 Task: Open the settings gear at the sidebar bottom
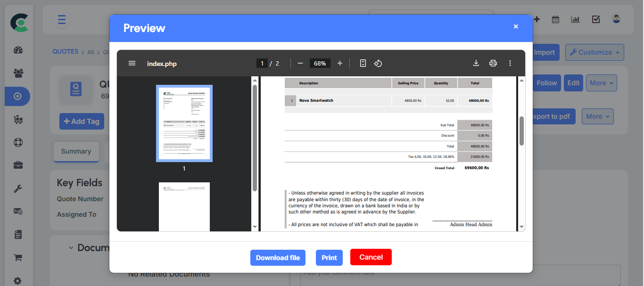[17, 280]
